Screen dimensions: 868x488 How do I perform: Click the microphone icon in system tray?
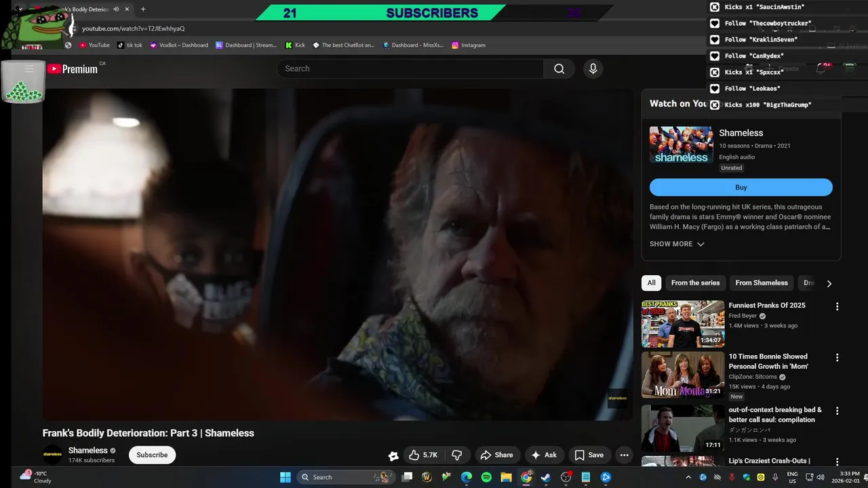(775, 477)
